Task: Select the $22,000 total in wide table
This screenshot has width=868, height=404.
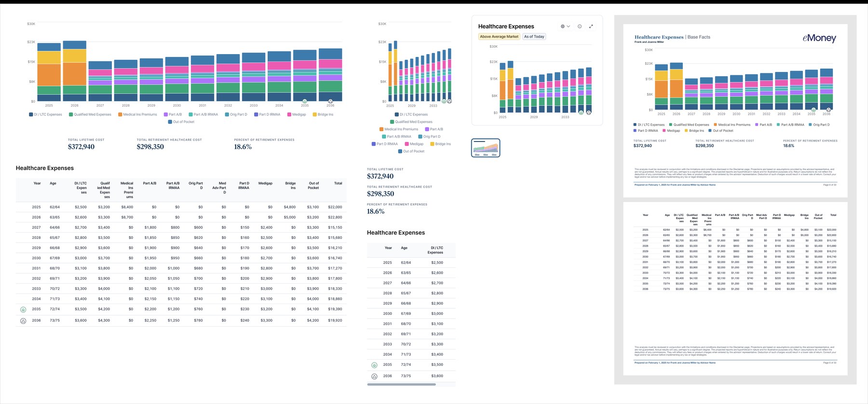Action: [x=335, y=207]
